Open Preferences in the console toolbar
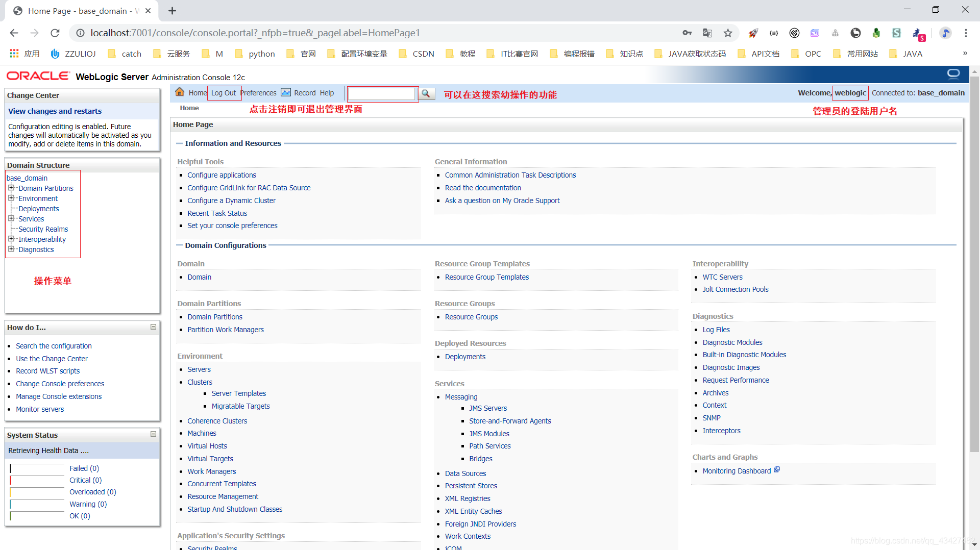The image size is (980, 550). coord(258,93)
